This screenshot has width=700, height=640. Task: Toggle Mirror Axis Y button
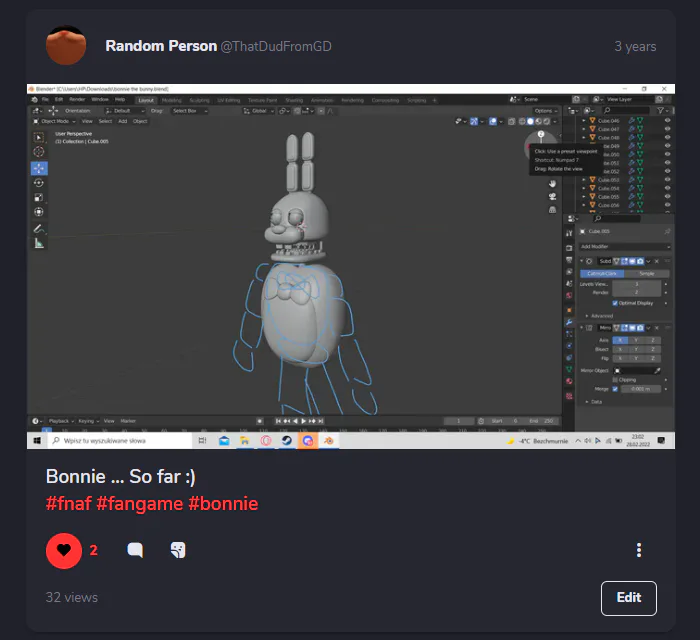click(x=636, y=340)
